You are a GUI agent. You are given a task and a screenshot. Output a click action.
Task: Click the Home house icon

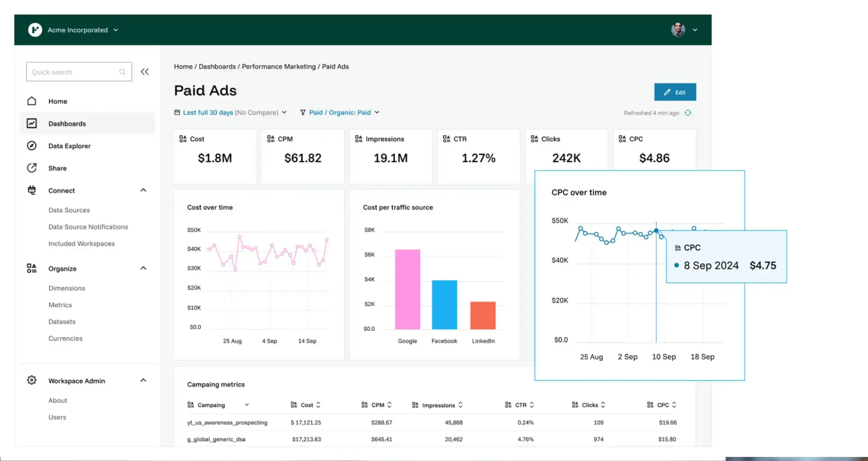pyautogui.click(x=32, y=101)
